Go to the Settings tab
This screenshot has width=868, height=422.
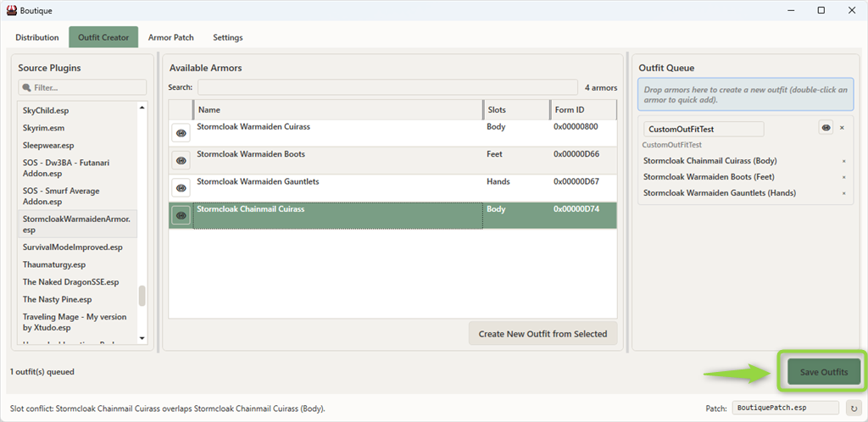(227, 37)
